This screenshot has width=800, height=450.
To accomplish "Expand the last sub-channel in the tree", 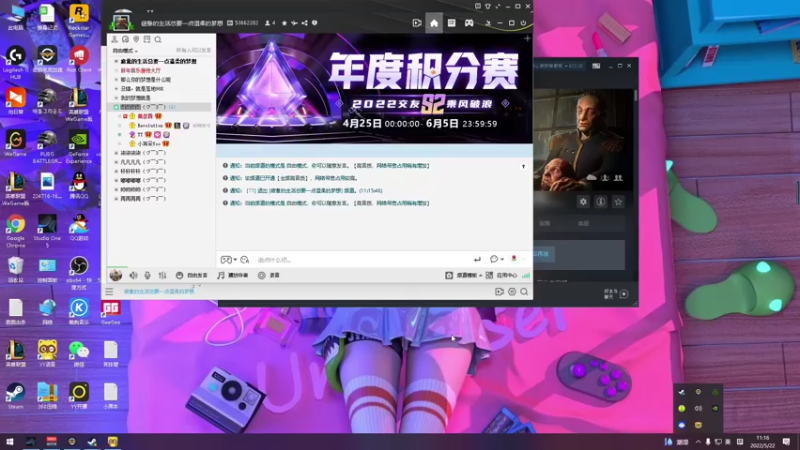I will point(116,199).
